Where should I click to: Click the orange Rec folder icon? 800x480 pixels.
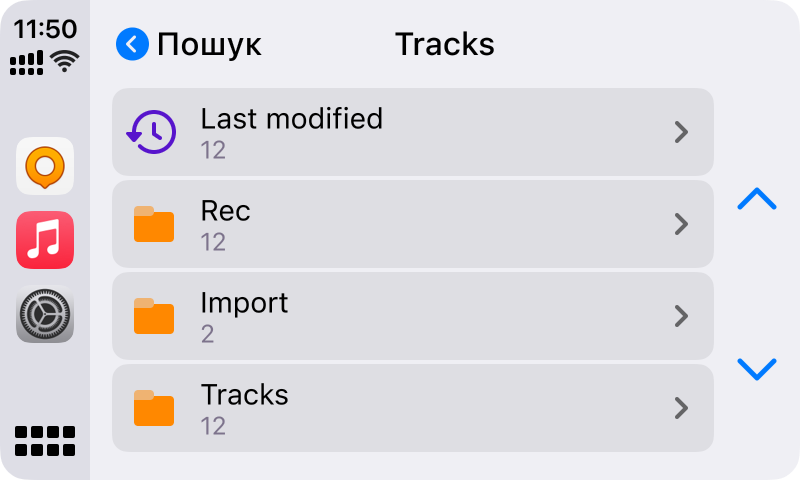[x=154, y=224]
